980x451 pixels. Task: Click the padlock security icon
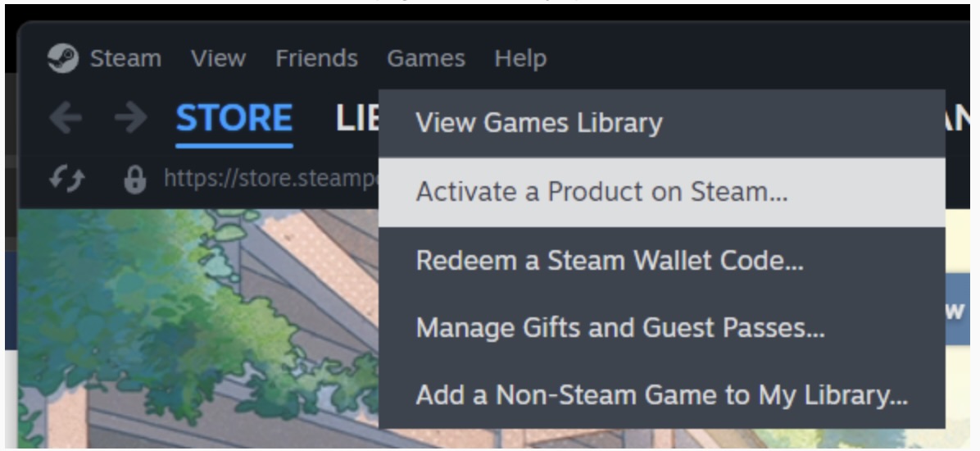tap(135, 180)
